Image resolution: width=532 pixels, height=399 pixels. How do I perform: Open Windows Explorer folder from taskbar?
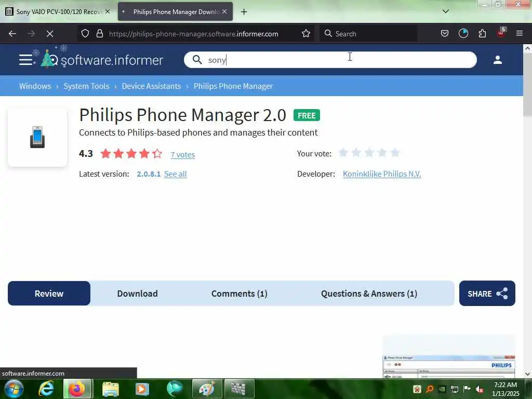pos(110,389)
